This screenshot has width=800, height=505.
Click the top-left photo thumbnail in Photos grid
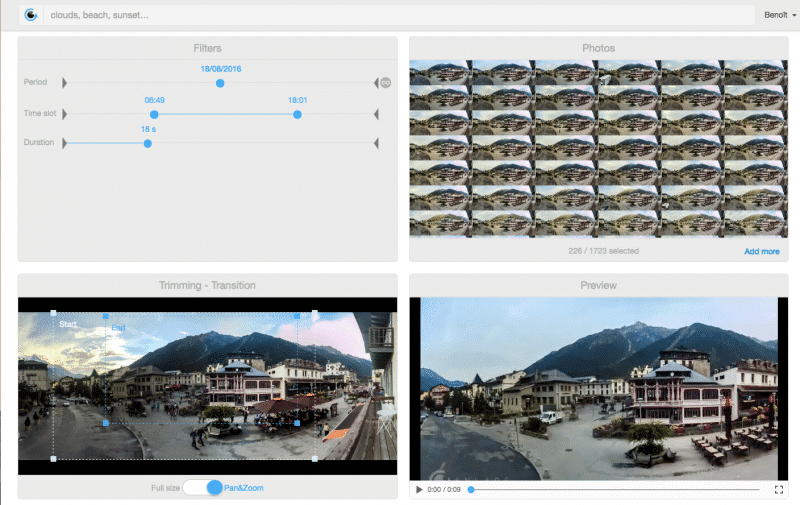[441, 72]
